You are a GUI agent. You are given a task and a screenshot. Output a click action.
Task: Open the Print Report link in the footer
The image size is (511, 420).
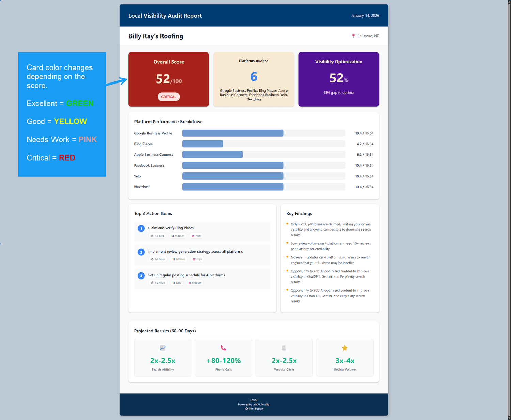[x=254, y=409]
